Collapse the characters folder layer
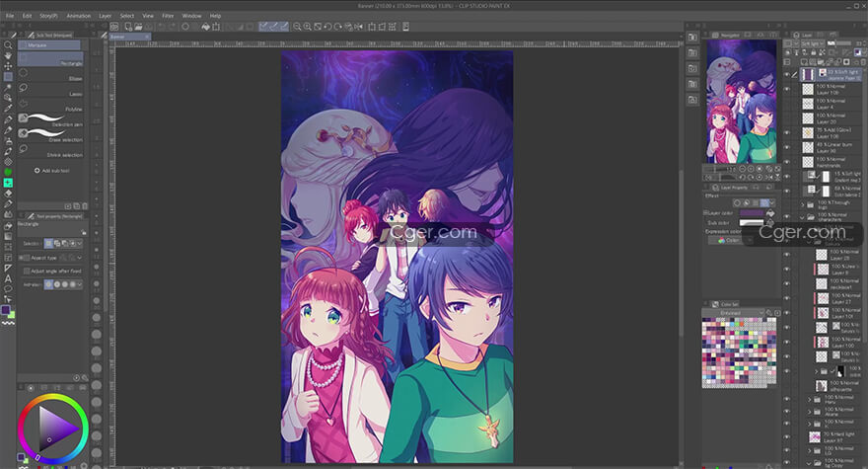The image size is (868, 469). [803, 217]
